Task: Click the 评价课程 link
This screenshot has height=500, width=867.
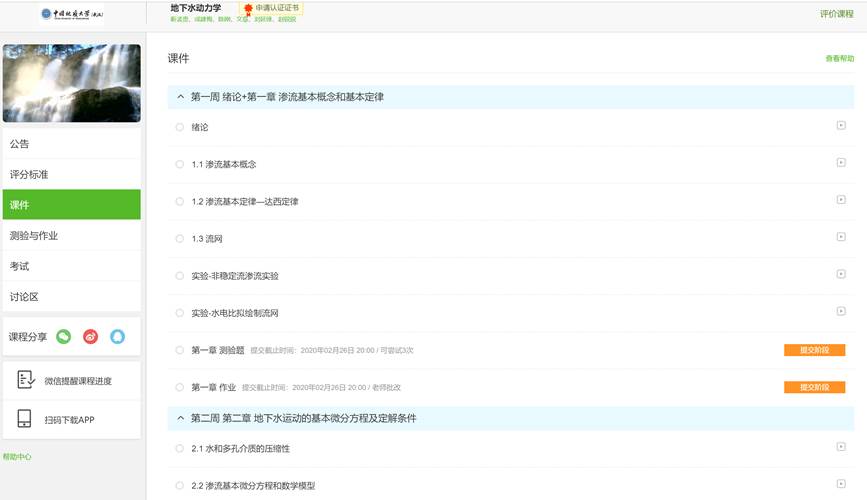Action: coord(836,13)
